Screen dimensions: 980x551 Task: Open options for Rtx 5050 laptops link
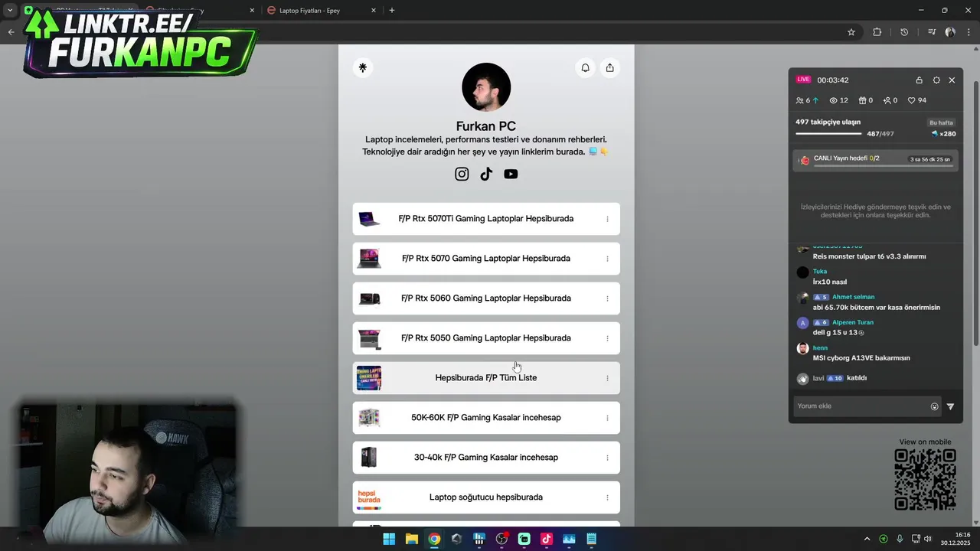click(607, 338)
